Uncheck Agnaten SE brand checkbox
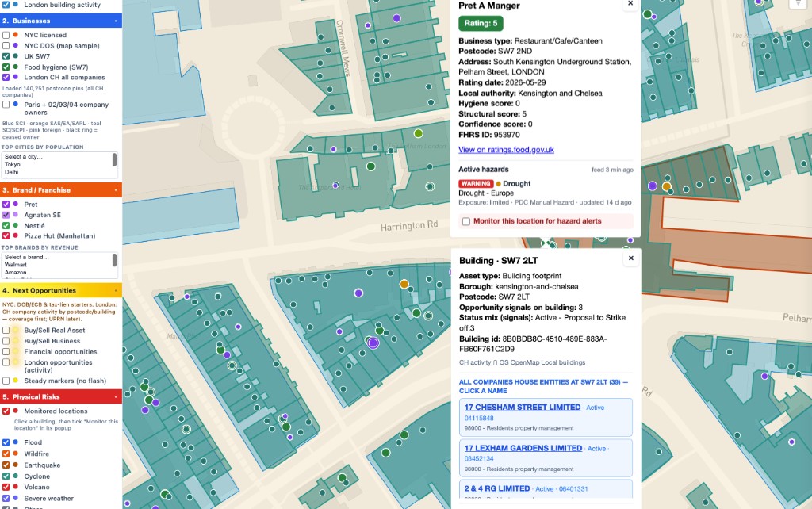 (6, 215)
